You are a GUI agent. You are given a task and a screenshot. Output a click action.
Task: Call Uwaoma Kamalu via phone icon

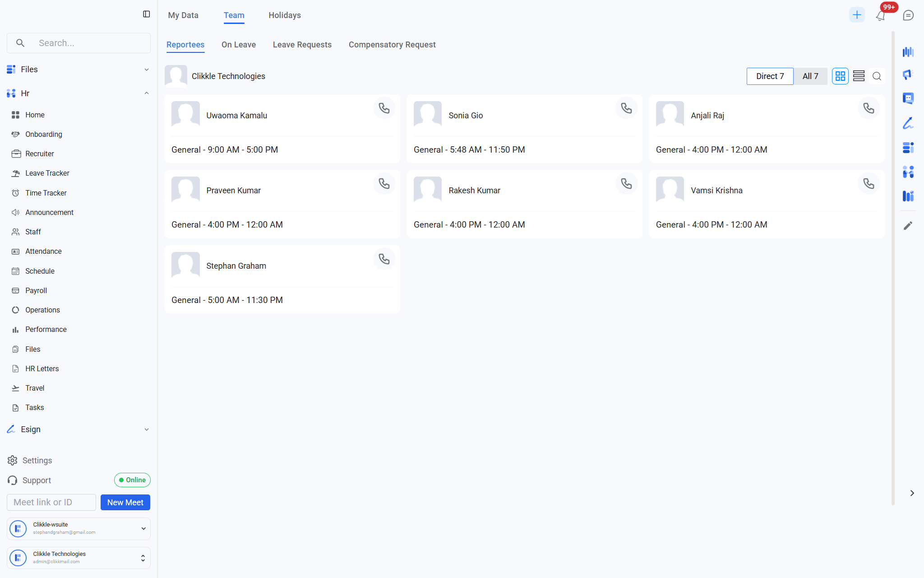[384, 108]
